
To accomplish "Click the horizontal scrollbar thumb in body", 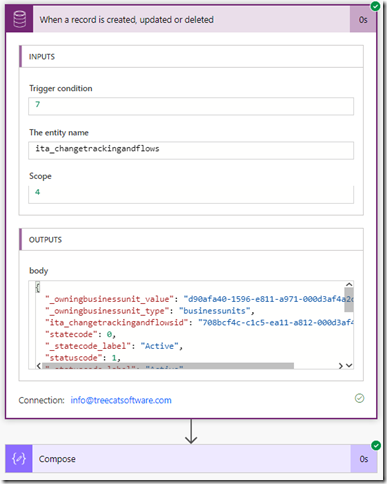I will [x=168, y=366].
